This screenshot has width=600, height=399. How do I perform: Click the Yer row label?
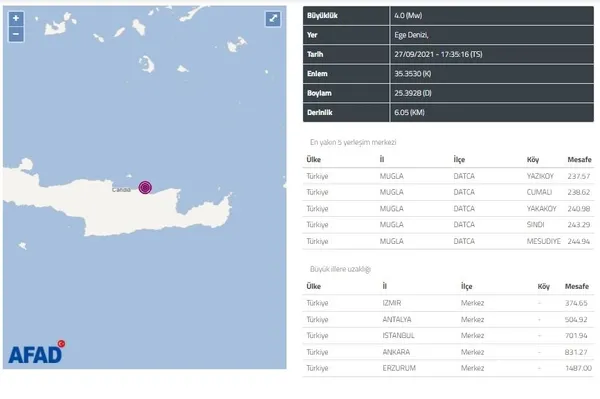coord(312,35)
